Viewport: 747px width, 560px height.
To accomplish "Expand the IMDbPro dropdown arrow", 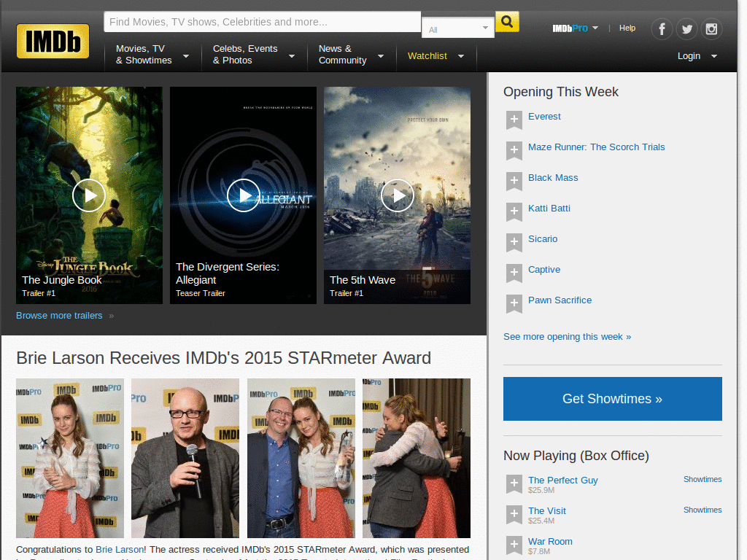I will (595, 28).
